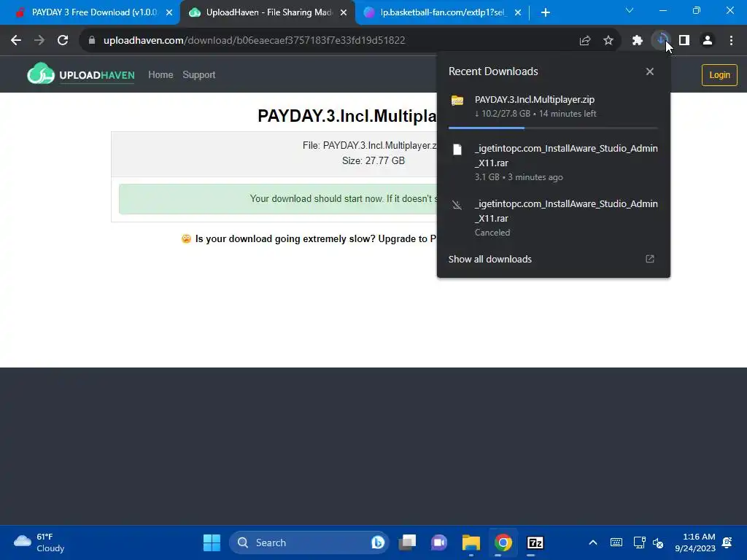Open the Chrome profile avatar
747x560 pixels.
708,41
